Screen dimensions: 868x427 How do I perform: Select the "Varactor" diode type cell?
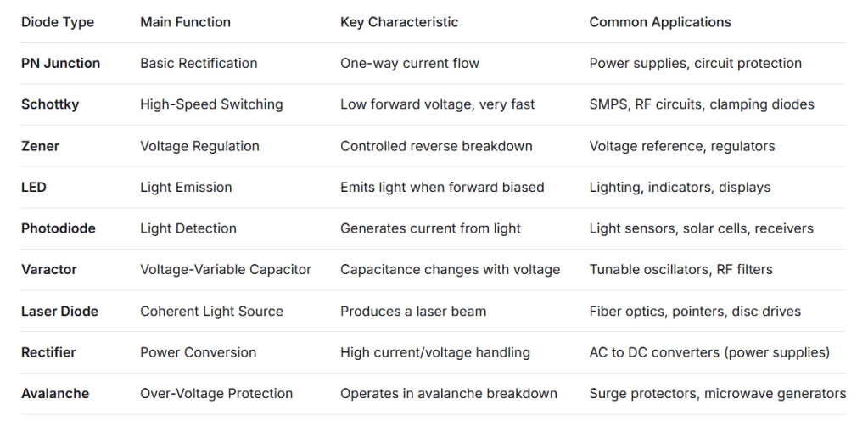tap(48, 269)
